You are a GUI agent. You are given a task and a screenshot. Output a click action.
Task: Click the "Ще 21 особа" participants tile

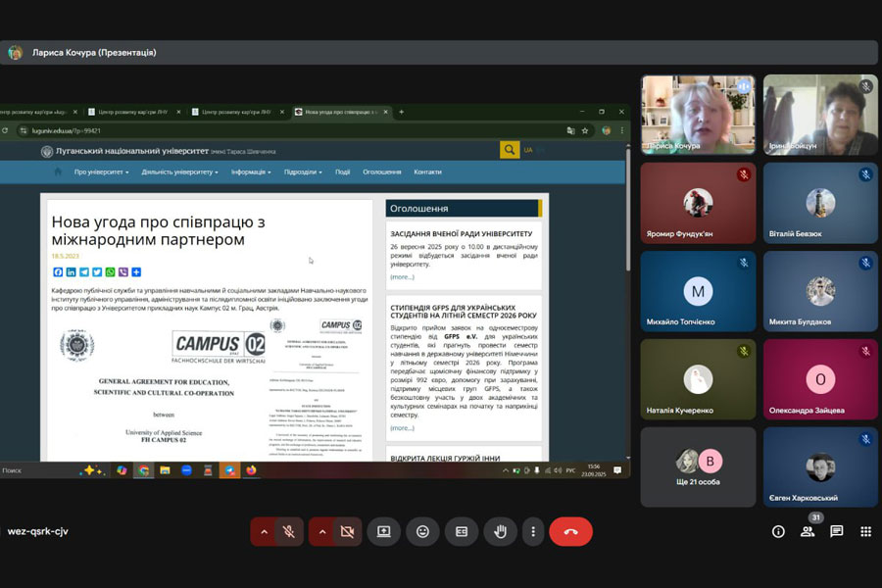click(698, 466)
